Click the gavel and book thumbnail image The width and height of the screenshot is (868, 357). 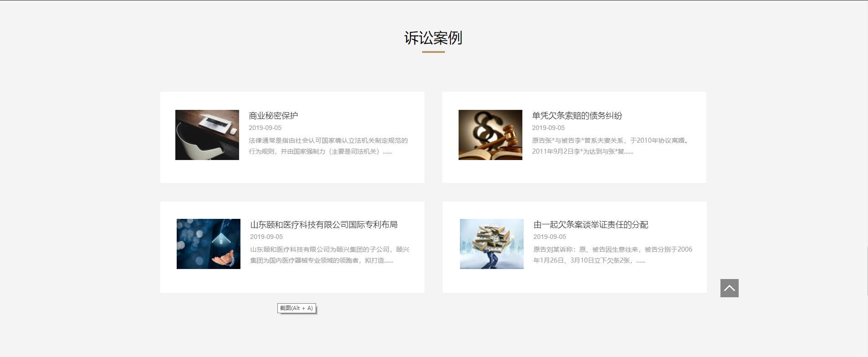(x=490, y=135)
